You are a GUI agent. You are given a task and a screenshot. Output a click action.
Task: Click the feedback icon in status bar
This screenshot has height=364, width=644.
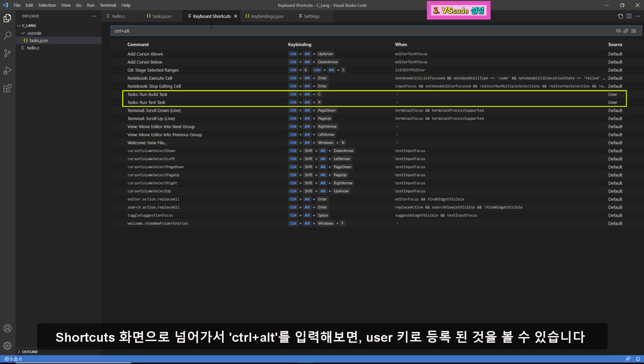628,359
